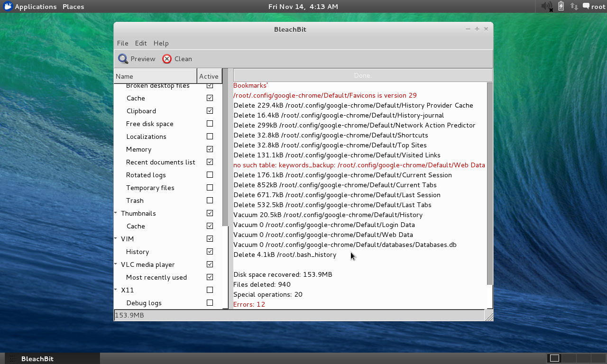This screenshot has width=607, height=364.
Task: Click the red Clean icon
Action: pyautogui.click(x=167, y=59)
